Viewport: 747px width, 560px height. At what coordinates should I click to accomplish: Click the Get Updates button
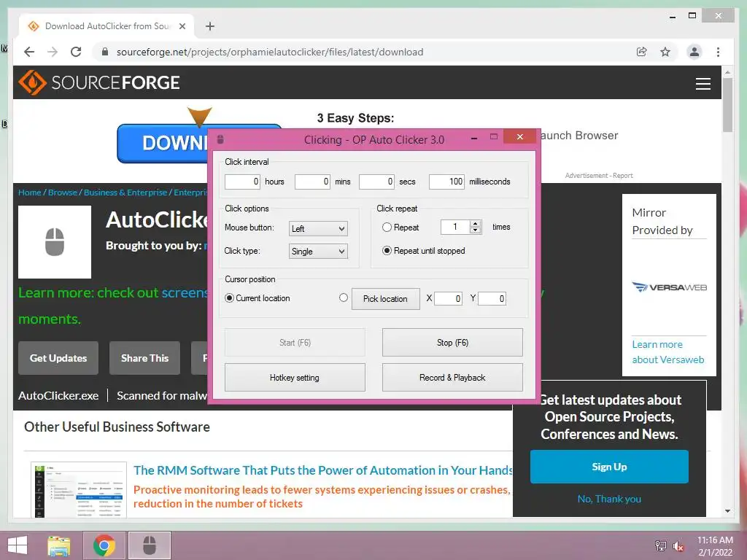point(58,358)
